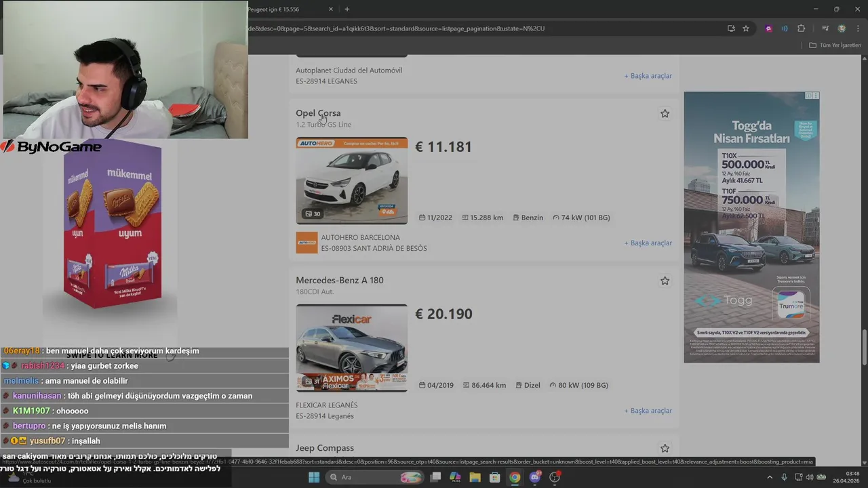
Task: Click the blue sound-wave extension icon
Action: (785, 28)
